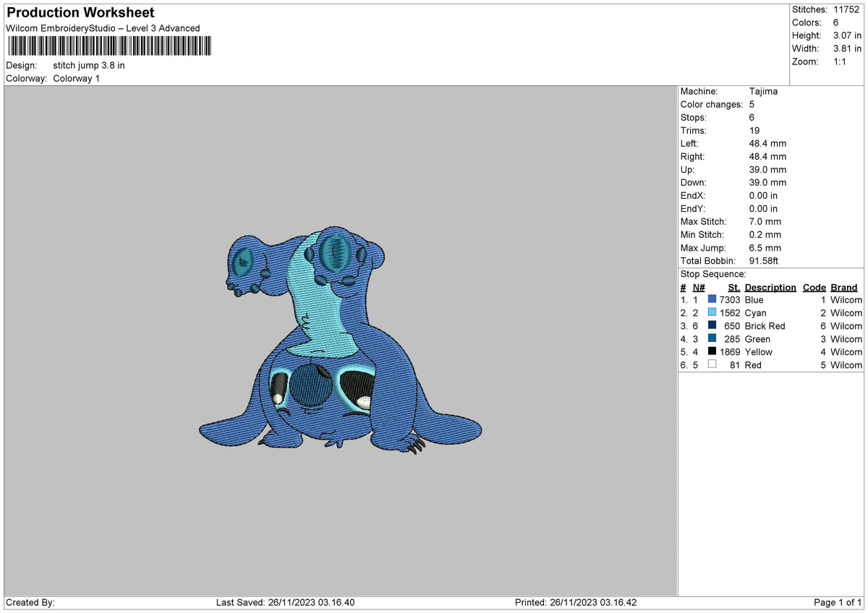
Task: Select the Green thread color swatch
Action: [713, 339]
